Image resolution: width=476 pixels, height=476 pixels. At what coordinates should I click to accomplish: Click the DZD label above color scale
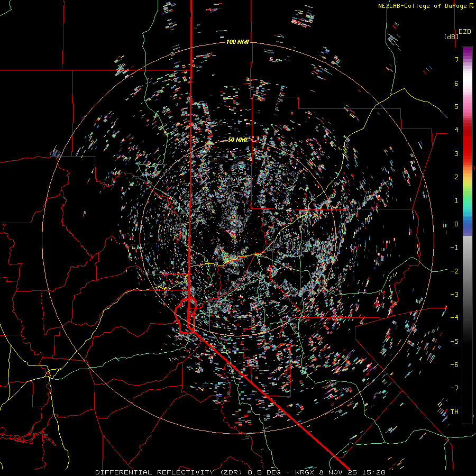click(x=465, y=32)
